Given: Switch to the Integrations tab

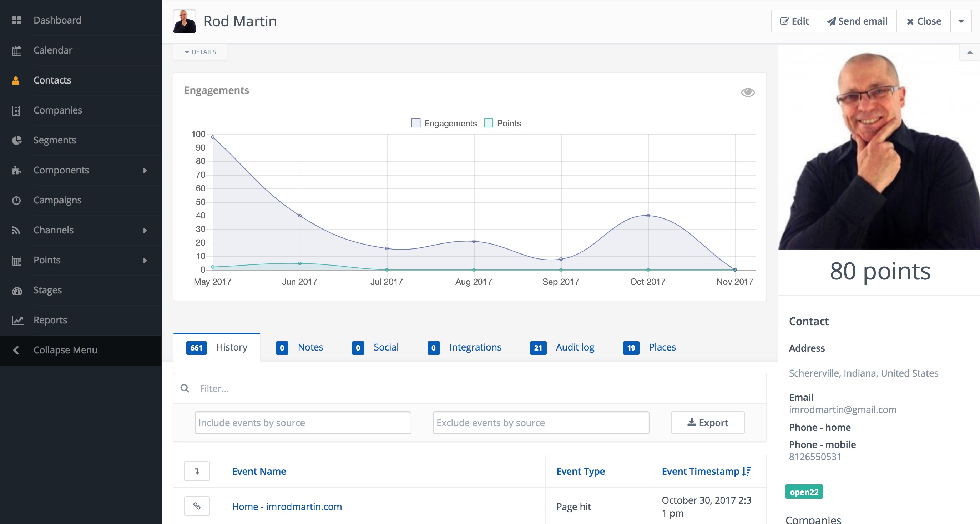Looking at the screenshot, I should pos(465,347).
